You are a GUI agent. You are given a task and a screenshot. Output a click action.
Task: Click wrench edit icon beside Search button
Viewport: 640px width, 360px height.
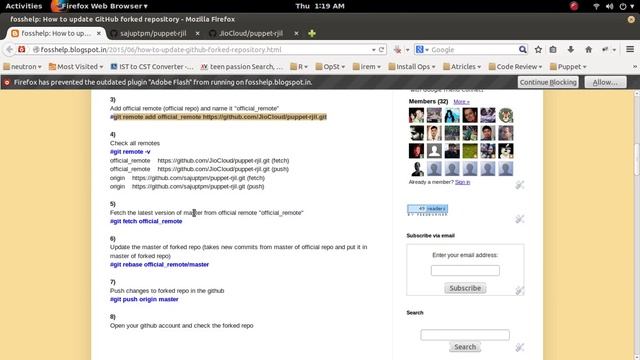520,347
